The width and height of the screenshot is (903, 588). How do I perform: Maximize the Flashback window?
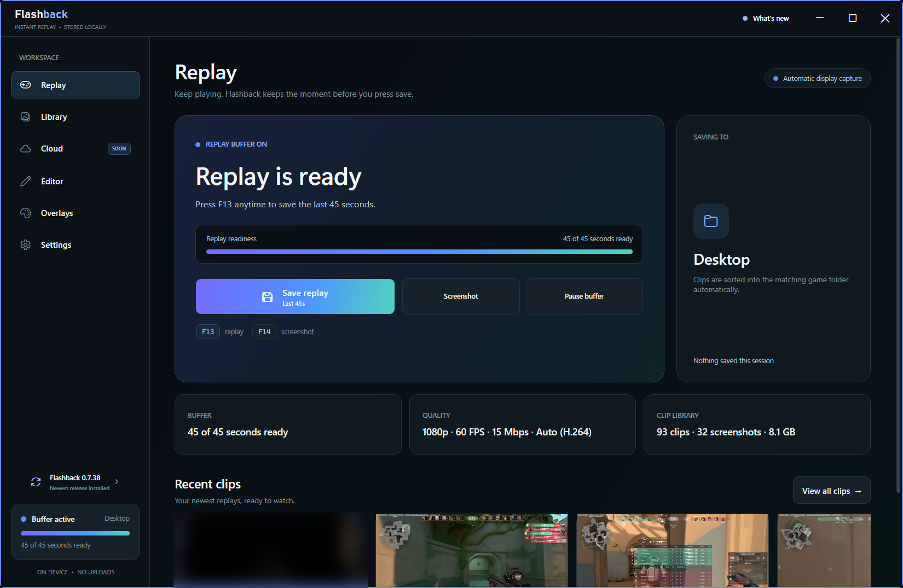tap(852, 18)
